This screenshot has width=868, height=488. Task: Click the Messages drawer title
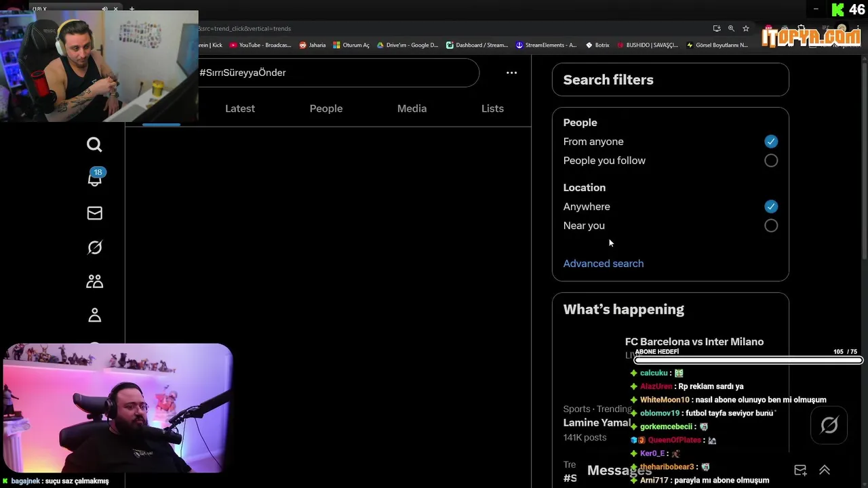click(x=619, y=470)
